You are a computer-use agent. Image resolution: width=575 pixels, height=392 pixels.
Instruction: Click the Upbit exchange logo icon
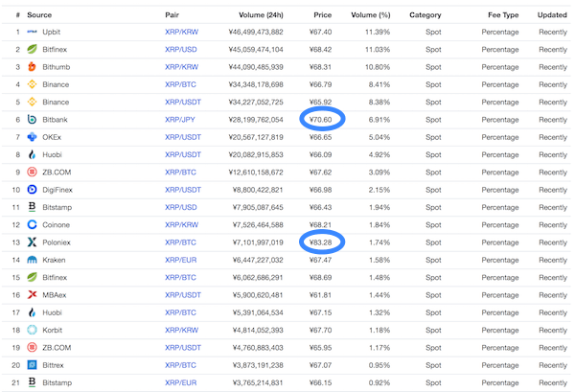(x=32, y=32)
